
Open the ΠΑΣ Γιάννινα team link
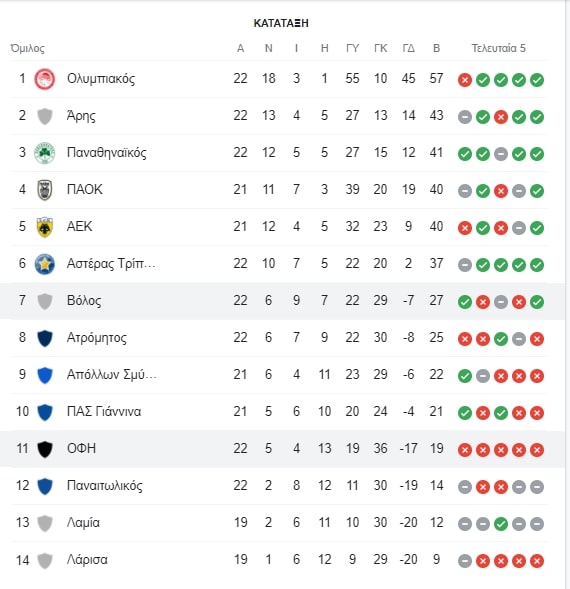point(104,412)
